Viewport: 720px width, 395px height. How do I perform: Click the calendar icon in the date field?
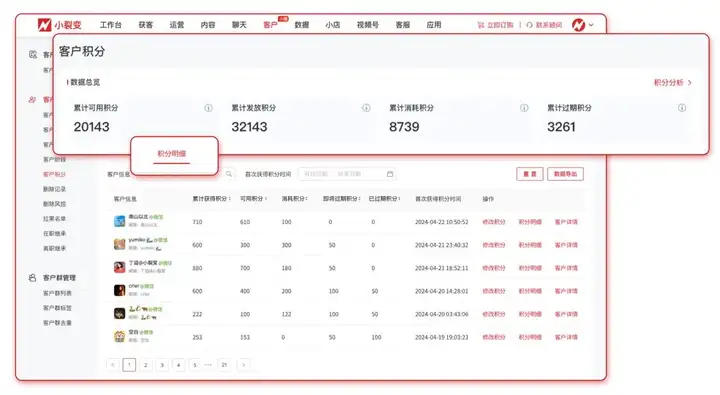coord(390,174)
